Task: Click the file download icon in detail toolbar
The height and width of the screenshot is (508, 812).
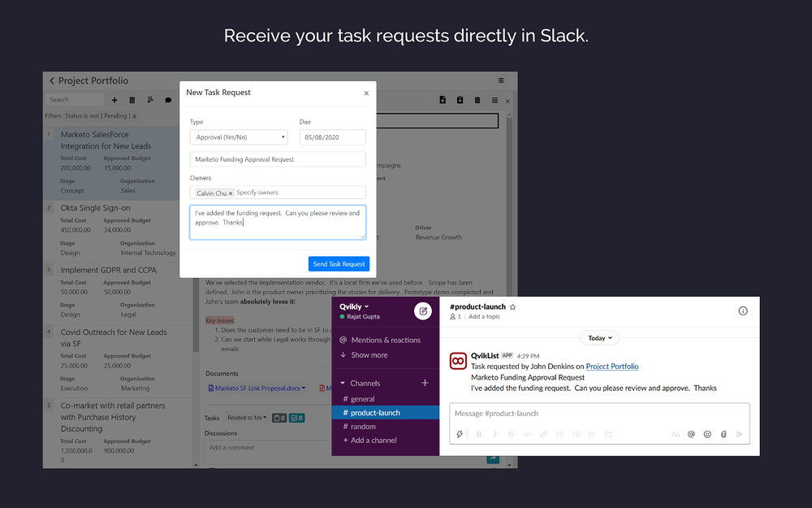Action: coord(443,100)
